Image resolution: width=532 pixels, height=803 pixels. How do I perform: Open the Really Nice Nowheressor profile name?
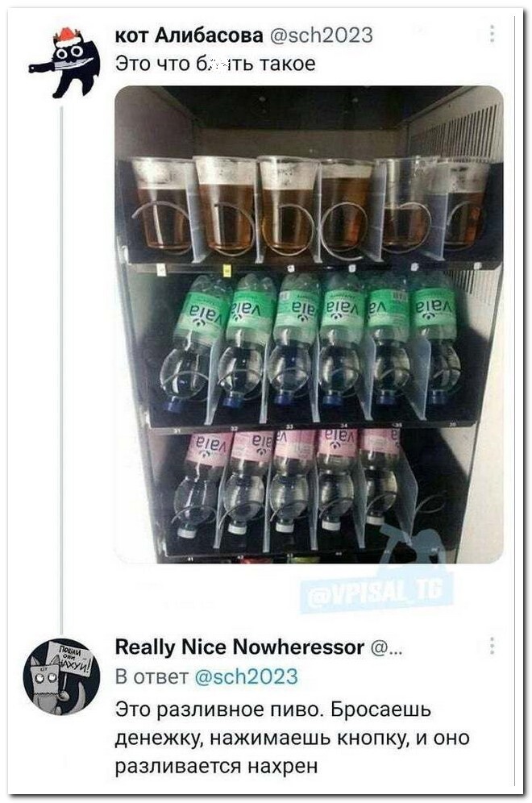click(x=239, y=646)
